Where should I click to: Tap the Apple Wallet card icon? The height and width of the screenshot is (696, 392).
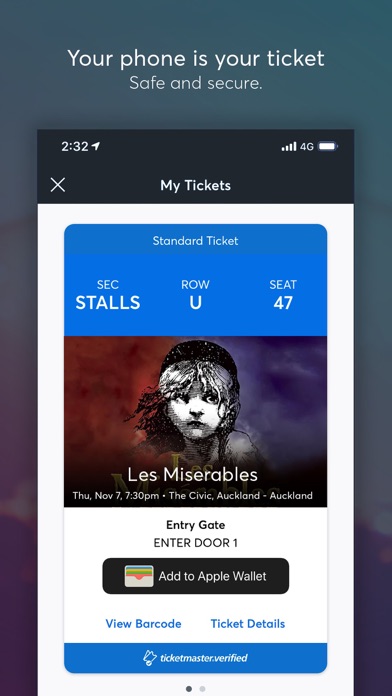coord(139,576)
